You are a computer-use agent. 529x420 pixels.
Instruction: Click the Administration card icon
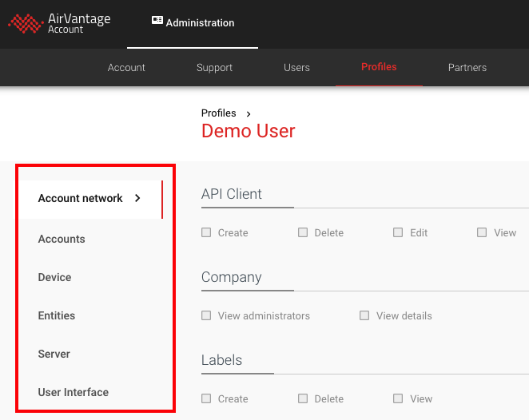(157, 22)
